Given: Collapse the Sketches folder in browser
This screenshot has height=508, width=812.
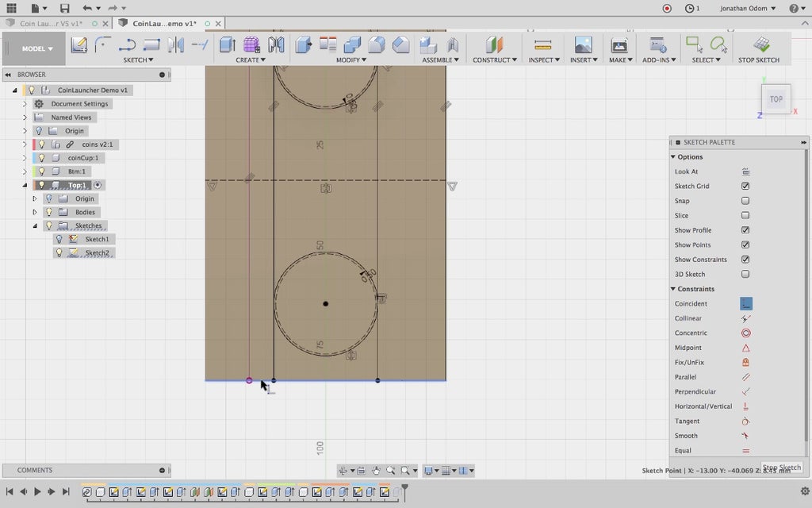Looking at the screenshot, I should 35,226.
